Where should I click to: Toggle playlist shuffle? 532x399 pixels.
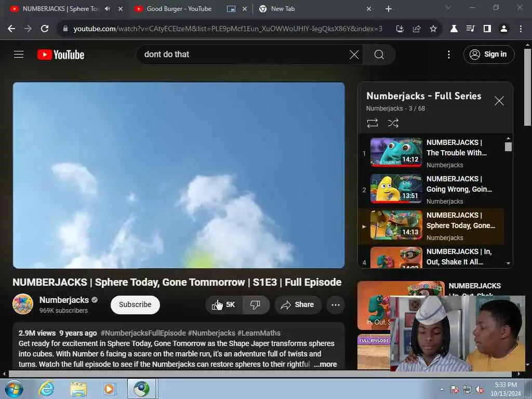[x=393, y=123]
